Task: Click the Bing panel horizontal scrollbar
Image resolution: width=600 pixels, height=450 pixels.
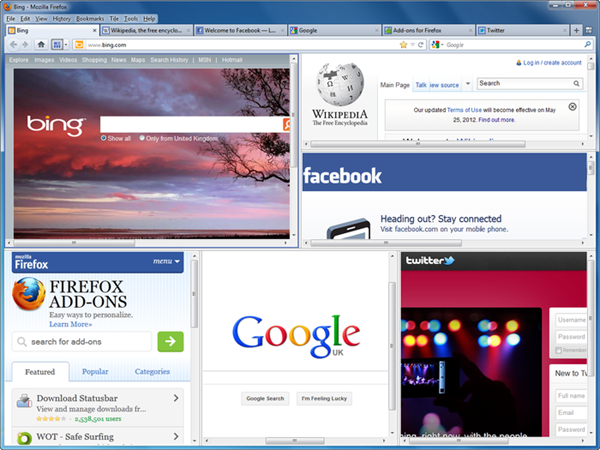Action: [x=75, y=243]
